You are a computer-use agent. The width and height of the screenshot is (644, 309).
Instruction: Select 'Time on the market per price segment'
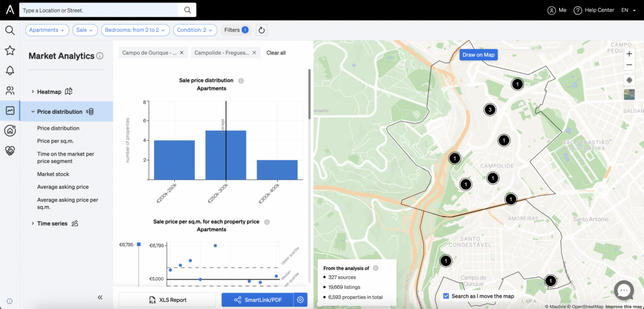[x=65, y=157]
